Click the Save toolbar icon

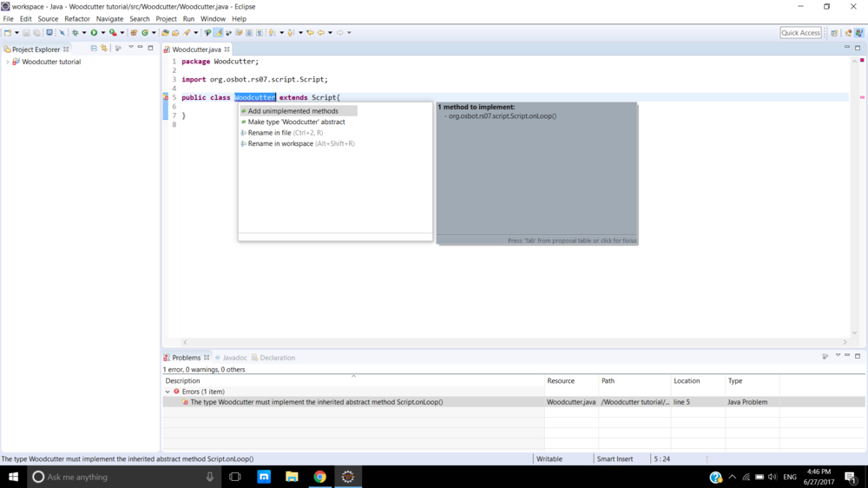pyautogui.click(x=26, y=33)
